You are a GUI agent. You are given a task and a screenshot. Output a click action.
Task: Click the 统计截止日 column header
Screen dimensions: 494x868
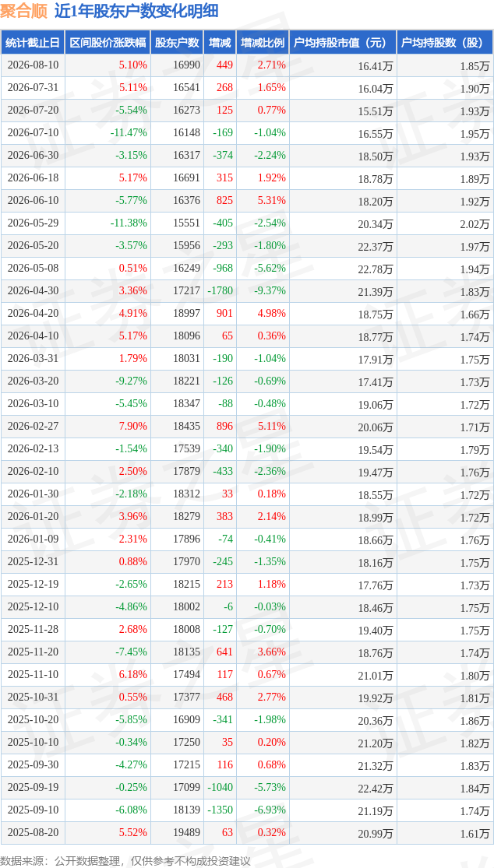[33, 42]
